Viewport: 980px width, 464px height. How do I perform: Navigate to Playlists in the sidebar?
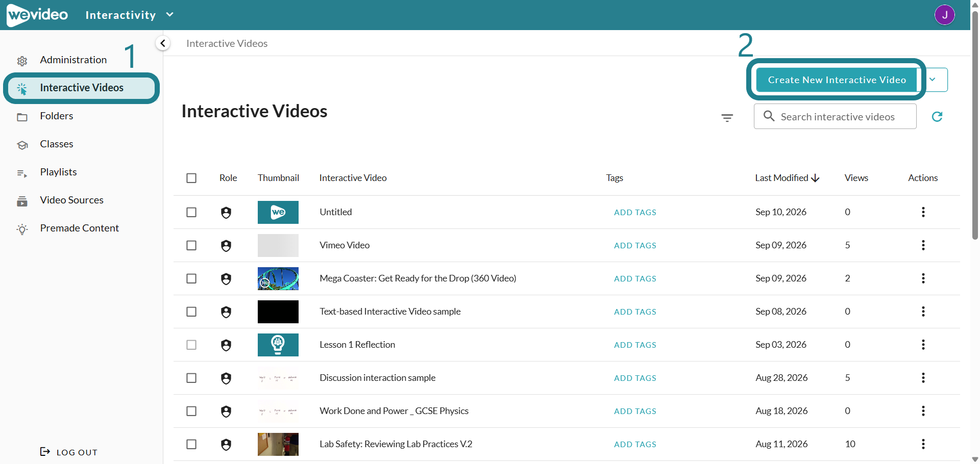pos(58,172)
